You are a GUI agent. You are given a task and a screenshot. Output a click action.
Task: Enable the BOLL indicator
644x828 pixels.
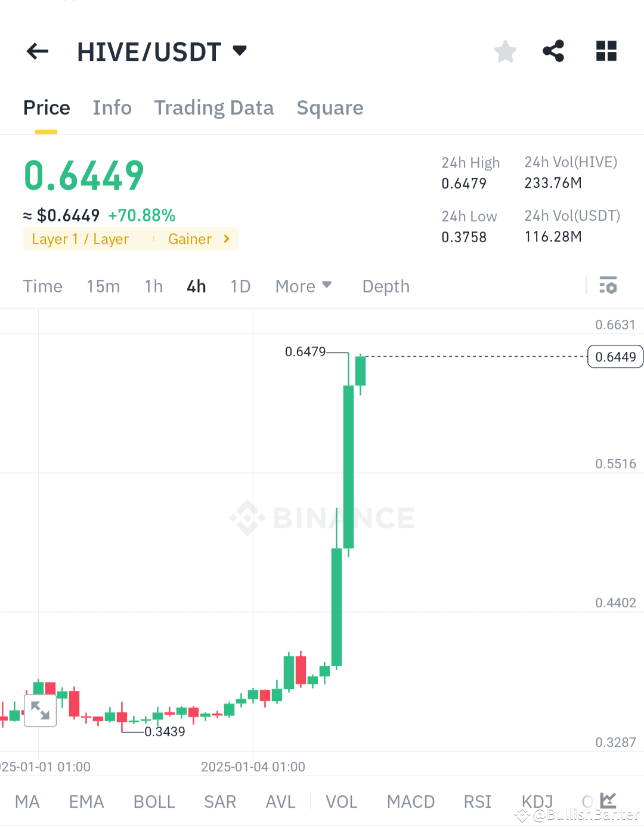pyautogui.click(x=154, y=802)
